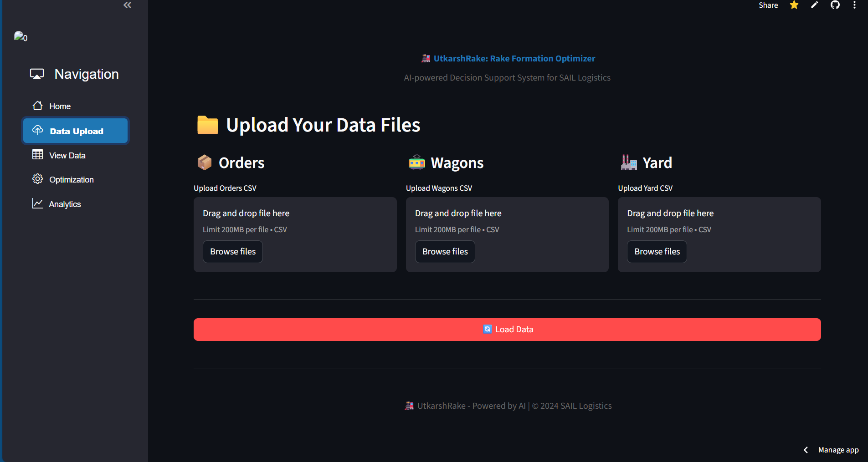Click the Upload Wagons CSV label
868x462 pixels.
(x=439, y=188)
